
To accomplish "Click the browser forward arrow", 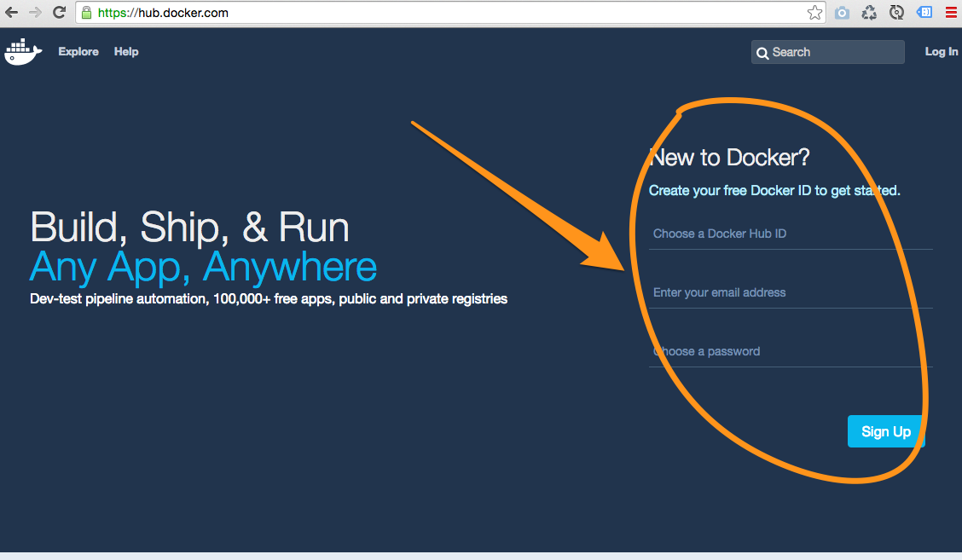I will (35, 12).
